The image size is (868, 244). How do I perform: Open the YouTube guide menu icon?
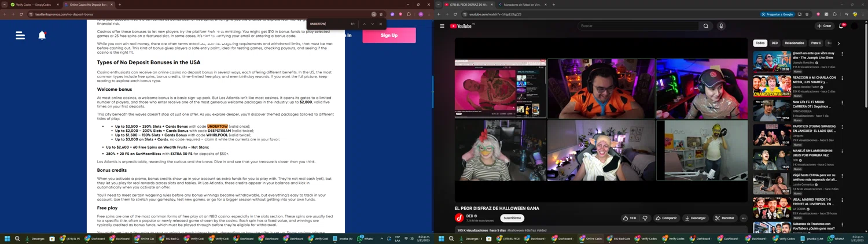point(442,26)
